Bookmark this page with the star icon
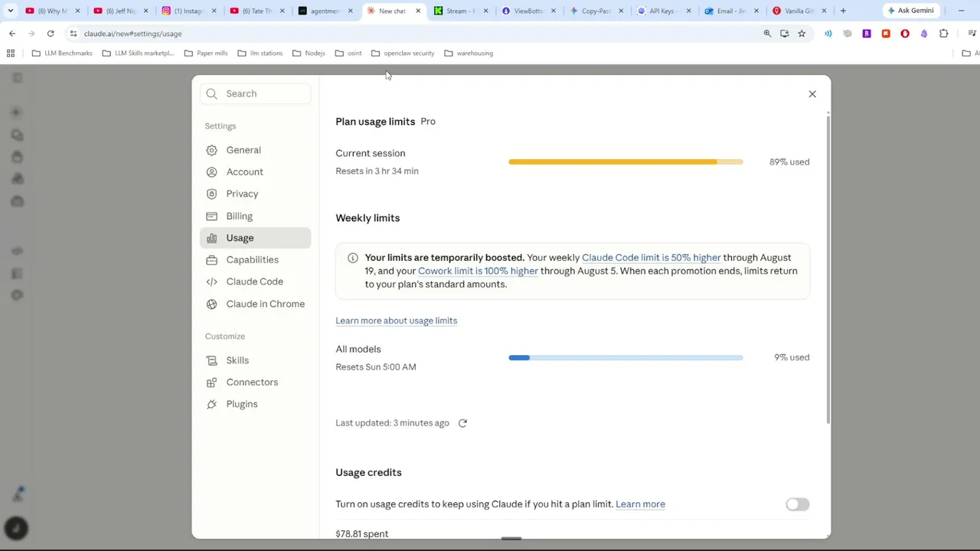 [x=802, y=34]
